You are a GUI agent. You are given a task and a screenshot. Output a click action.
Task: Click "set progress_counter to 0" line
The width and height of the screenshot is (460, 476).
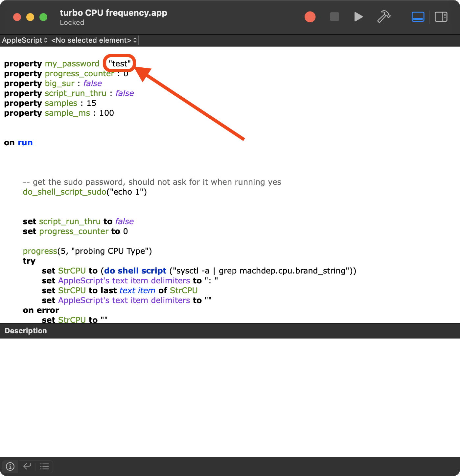tap(75, 231)
